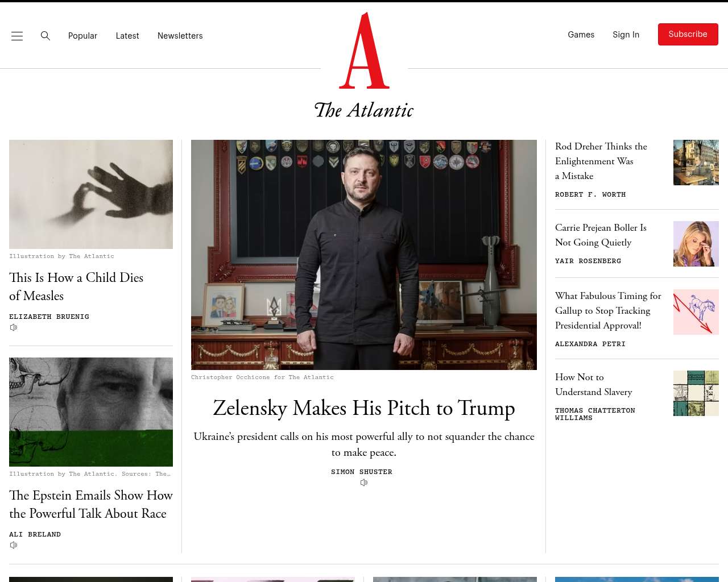Click the shadow hand measles illustration
Image resolution: width=728 pixels, height=582 pixels.
(x=91, y=194)
